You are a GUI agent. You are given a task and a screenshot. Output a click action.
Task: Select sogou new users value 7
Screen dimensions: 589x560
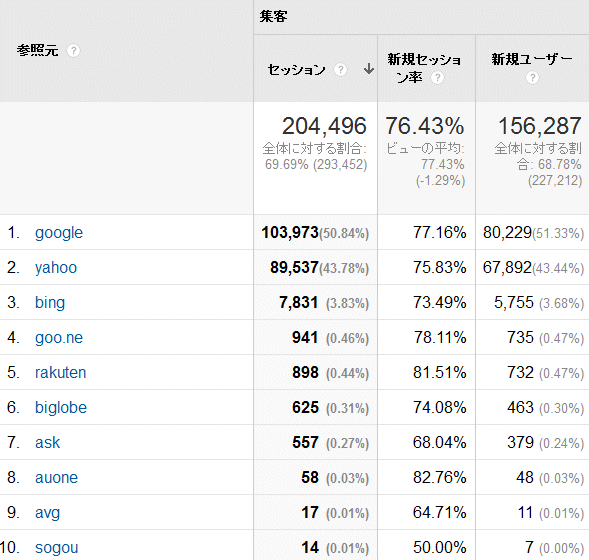click(529, 547)
